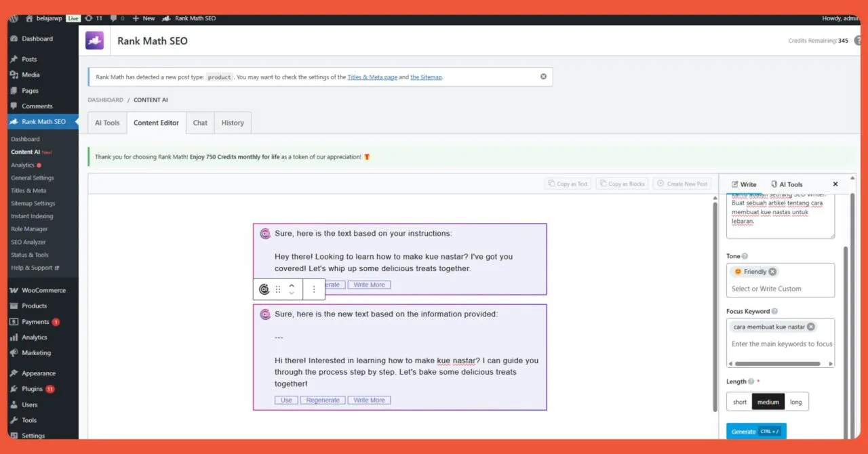Open block options via three-dot icon
The width and height of the screenshot is (868, 454).
(x=313, y=289)
